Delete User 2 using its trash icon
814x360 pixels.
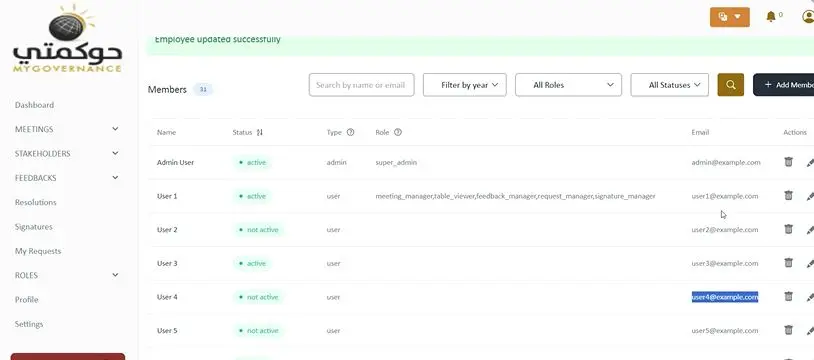(788, 229)
